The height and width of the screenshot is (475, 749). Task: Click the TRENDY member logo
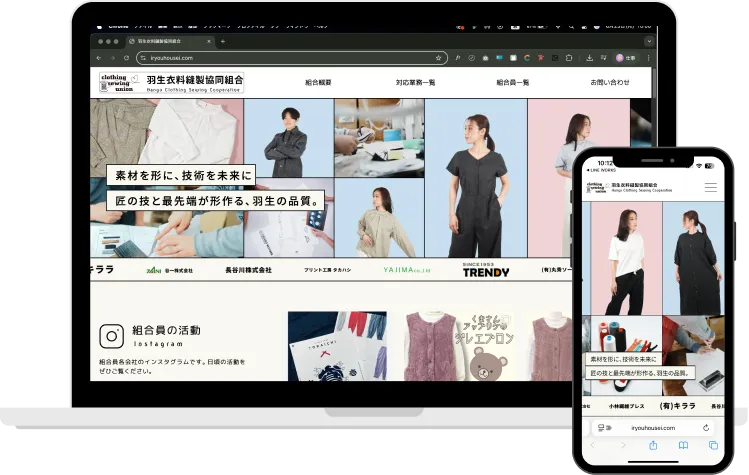pyautogui.click(x=486, y=270)
